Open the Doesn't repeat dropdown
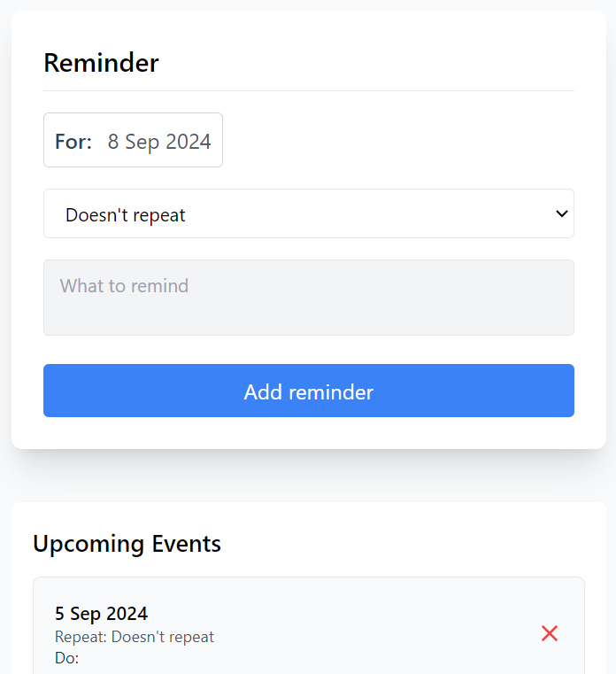 tap(308, 213)
